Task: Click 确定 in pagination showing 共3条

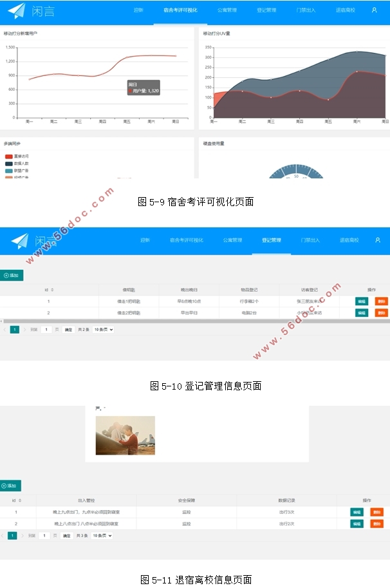Action: click(x=66, y=536)
